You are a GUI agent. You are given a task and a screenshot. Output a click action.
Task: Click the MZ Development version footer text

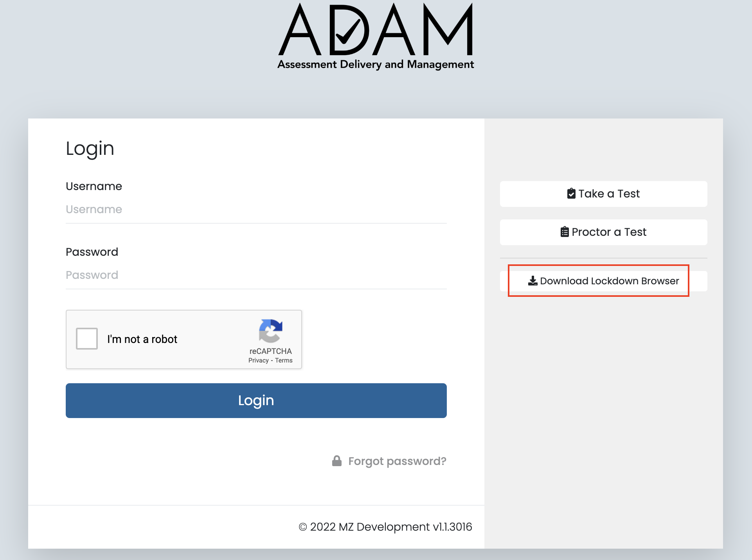(x=385, y=527)
